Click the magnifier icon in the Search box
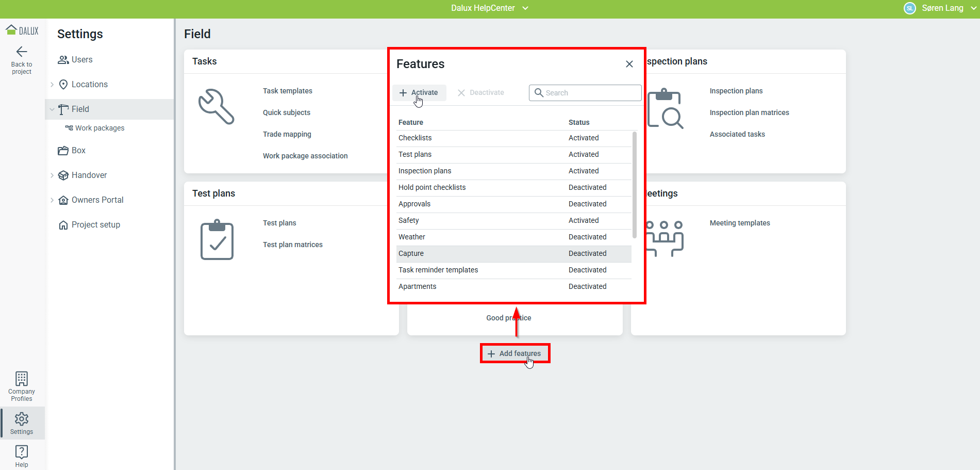The width and height of the screenshot is (980, 470). point(539,93)
